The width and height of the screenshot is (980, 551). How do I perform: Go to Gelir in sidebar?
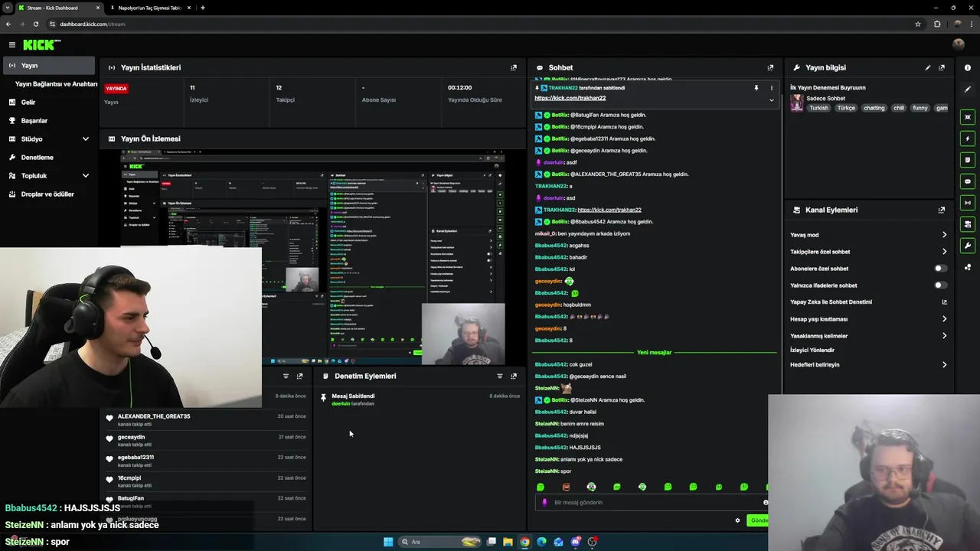click(x=49, y=103)
